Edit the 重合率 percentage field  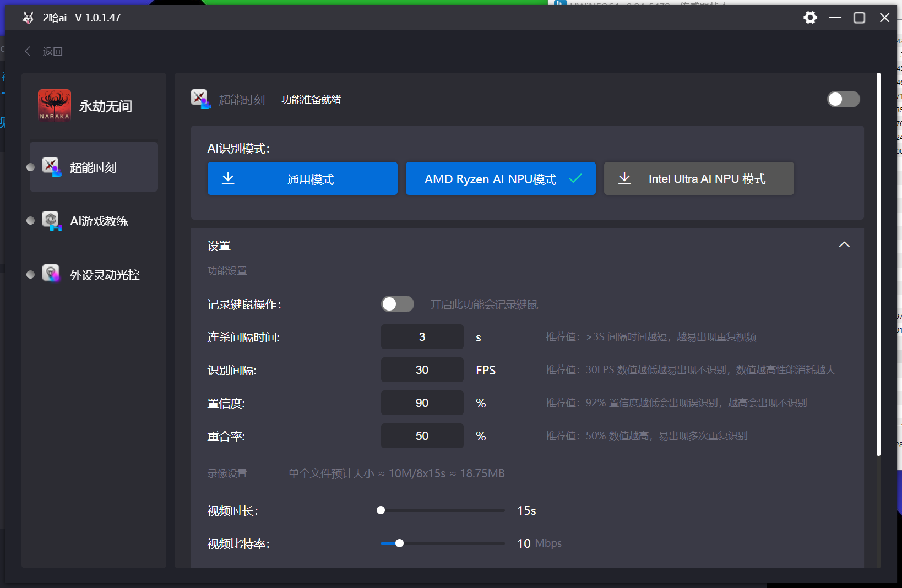[x=422, y=435]
